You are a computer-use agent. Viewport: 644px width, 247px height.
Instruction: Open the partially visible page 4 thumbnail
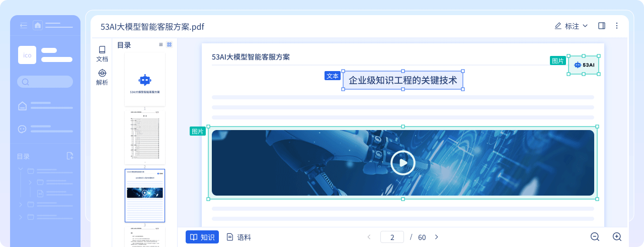click(x=145, y=237)
